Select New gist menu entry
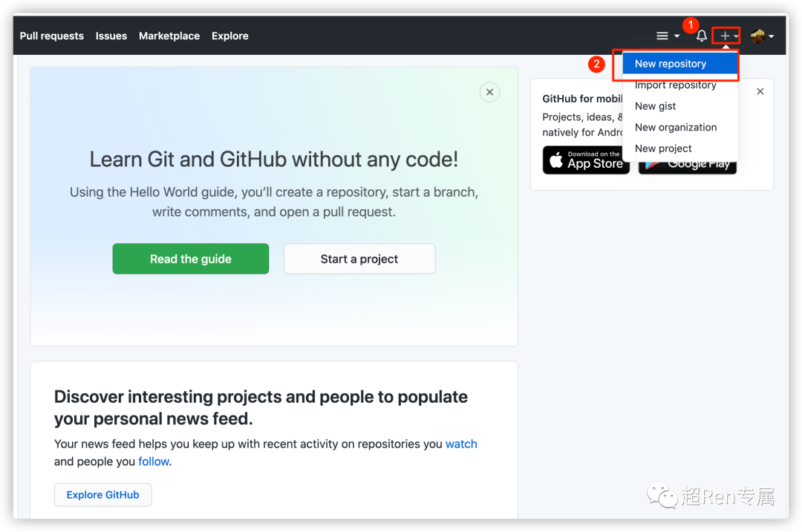 (x=680, y=106)
